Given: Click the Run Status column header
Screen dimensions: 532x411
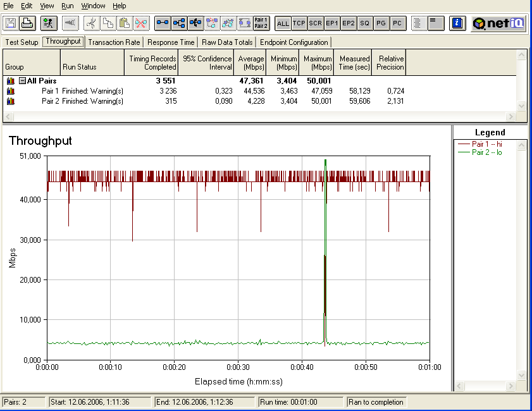Looking at the screenshot, I should click(92, 63).
